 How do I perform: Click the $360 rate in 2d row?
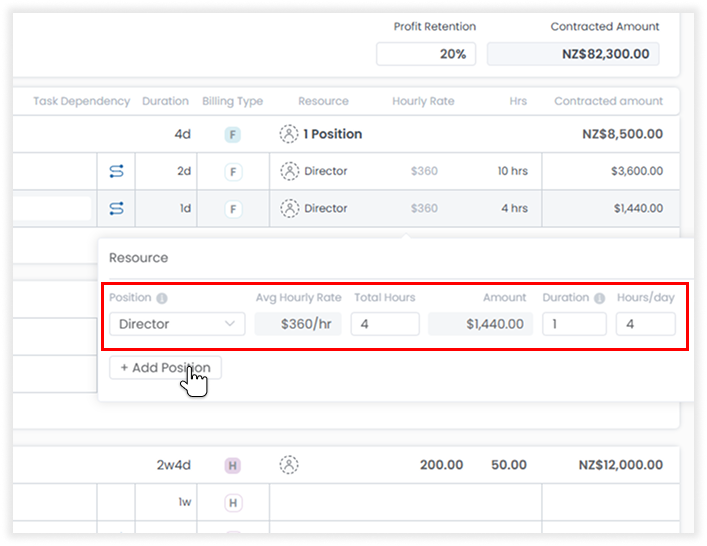click(424, 171)
